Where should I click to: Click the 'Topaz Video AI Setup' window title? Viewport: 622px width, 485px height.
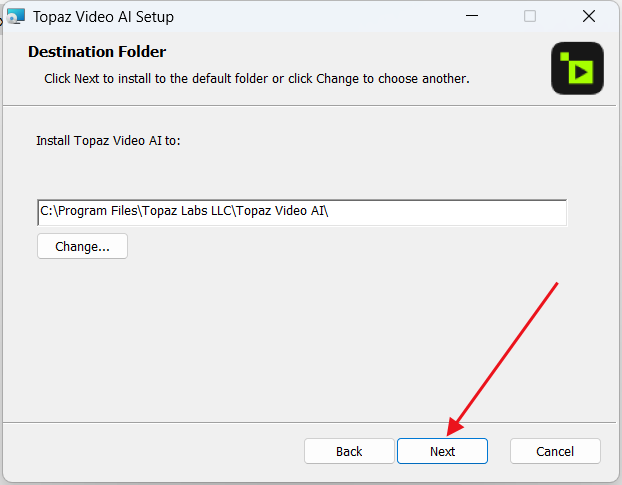(103, 17)
